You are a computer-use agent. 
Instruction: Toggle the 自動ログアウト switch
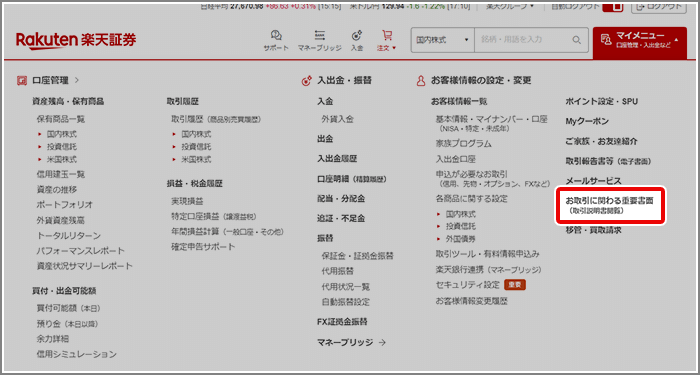612,6
